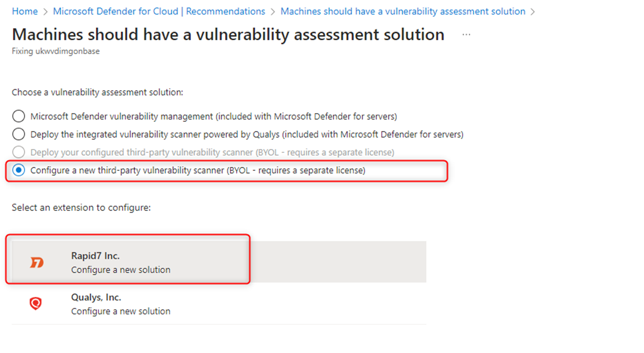Click the vulnerability assessment solution breadcrumb link

[403, 11]
